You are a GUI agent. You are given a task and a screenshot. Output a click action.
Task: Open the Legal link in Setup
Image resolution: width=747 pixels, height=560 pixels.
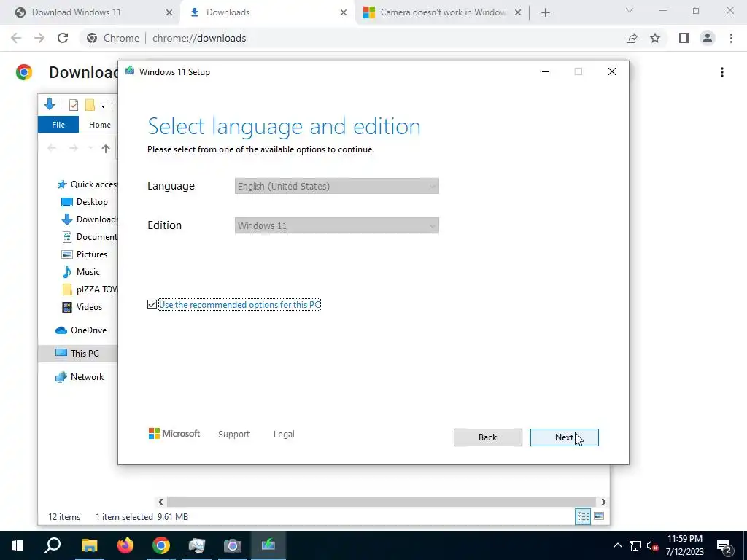pos(284,435)
